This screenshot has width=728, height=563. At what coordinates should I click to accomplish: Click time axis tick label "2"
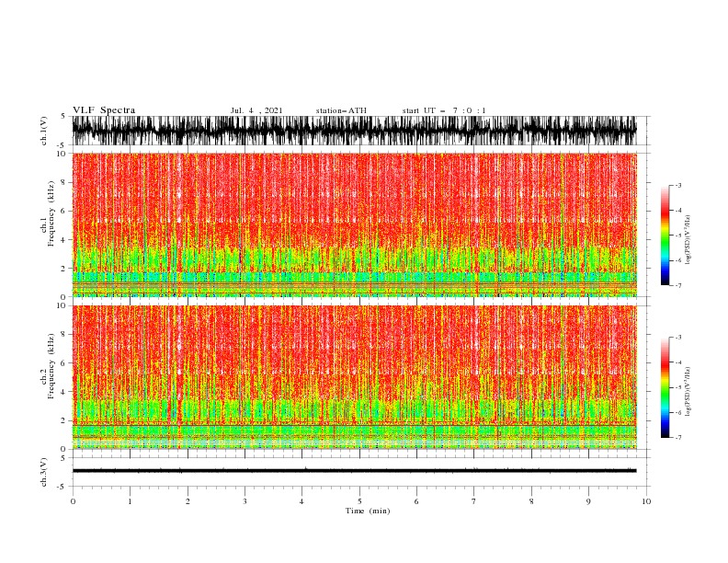[x=188, y=501]
